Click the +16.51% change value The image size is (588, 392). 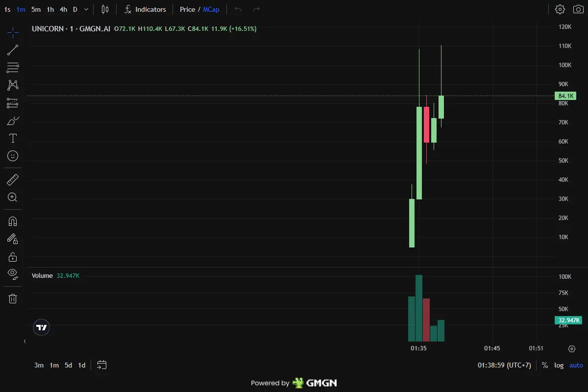point(243,29)
